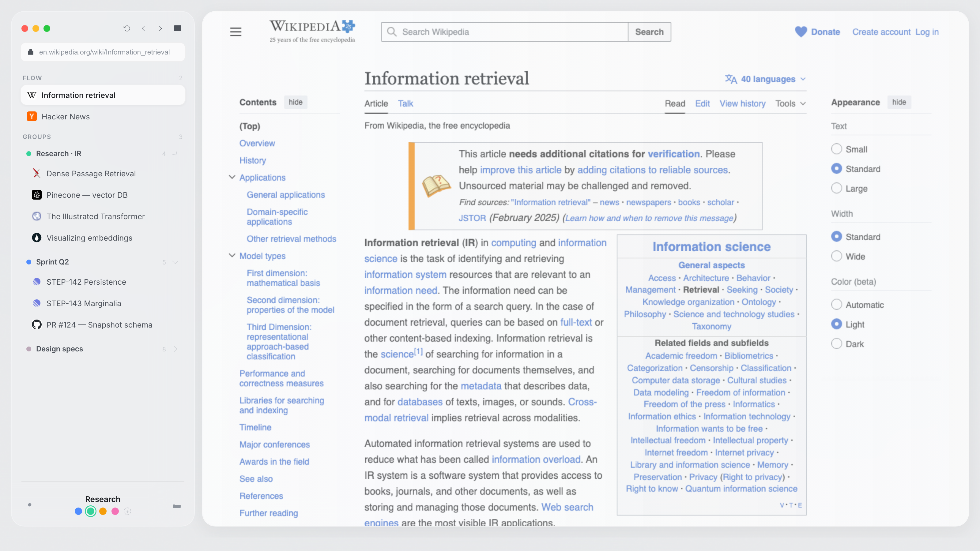This screenshot has height=551, width=980.
Task: Reload the current page
Action: point(127,28)
